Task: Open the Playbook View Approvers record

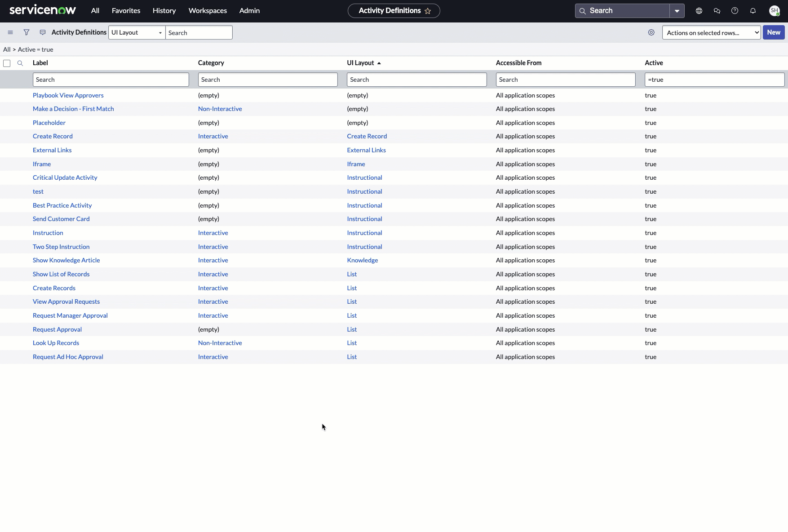Action: pyautogui.click(x=68, y=95)
